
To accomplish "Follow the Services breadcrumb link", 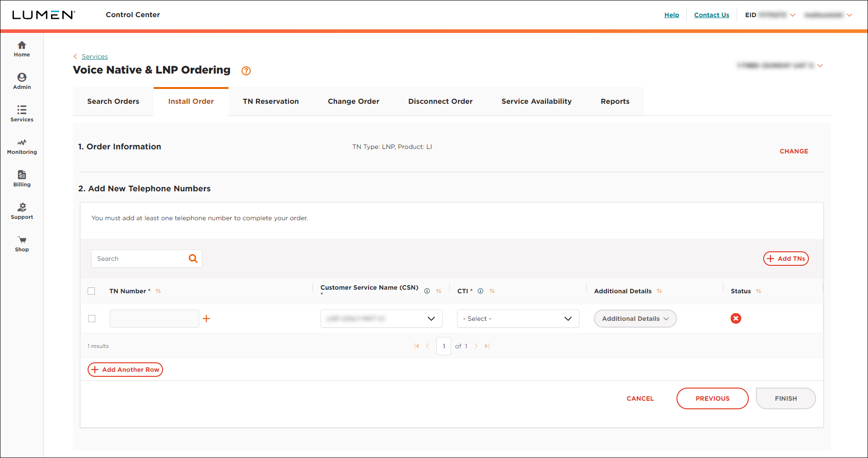I will [95, 56].
